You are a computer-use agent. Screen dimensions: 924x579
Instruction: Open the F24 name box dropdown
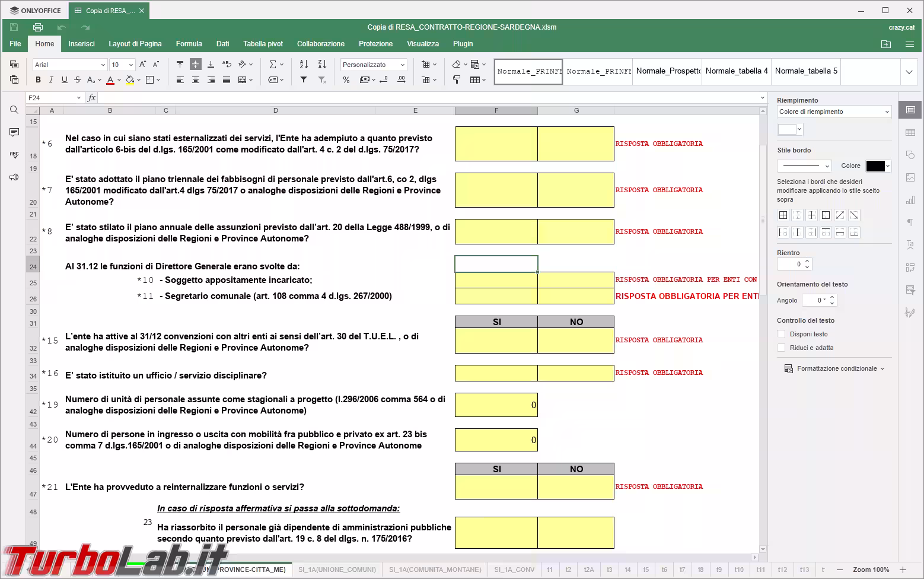(78, 98)
